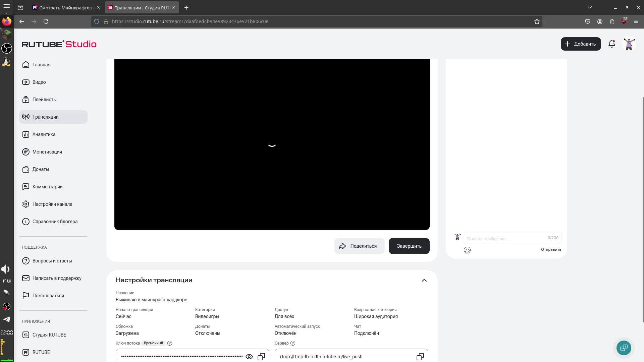
Task: Collapse Настройки трансляции section
Action: (424, 280)
